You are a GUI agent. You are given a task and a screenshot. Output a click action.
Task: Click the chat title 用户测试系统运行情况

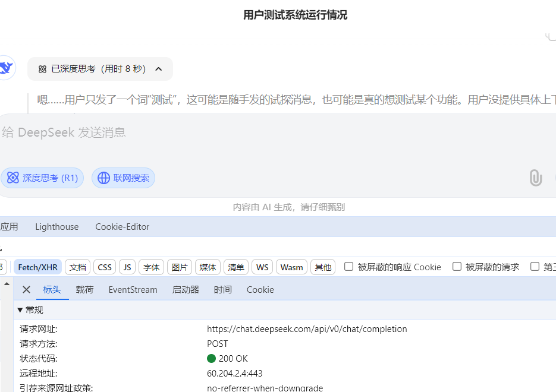click(296, 15)
